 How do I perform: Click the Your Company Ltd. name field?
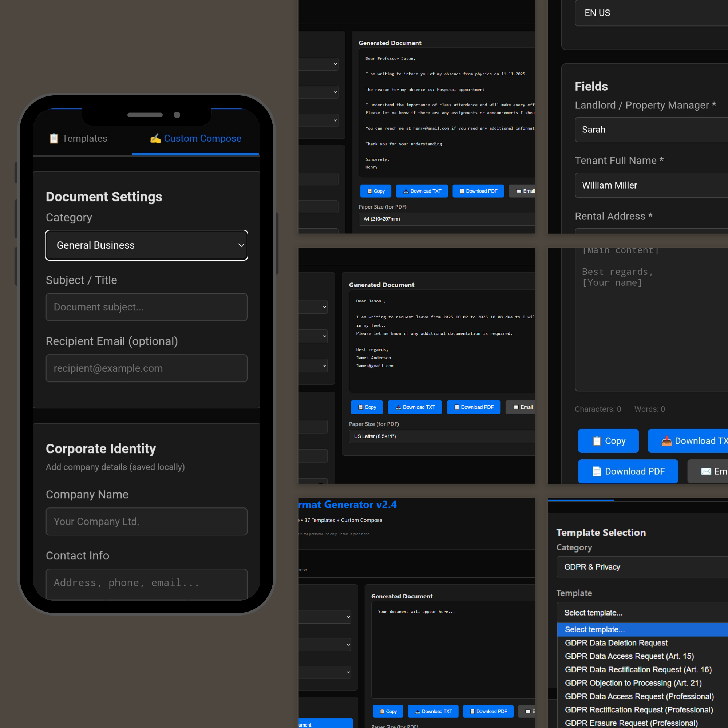pyautogui.click(x=146, y=521)
